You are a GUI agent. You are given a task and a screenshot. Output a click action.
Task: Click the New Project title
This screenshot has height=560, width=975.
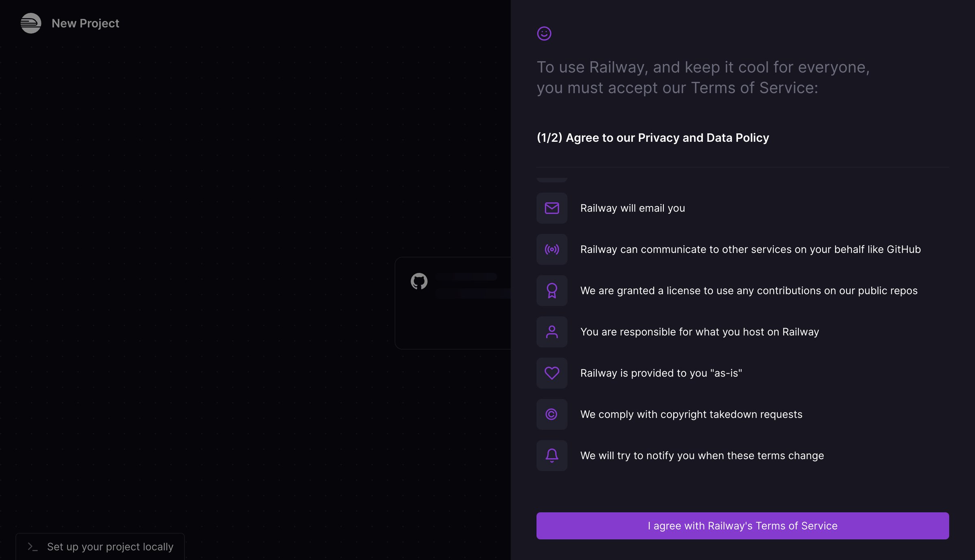85,23
